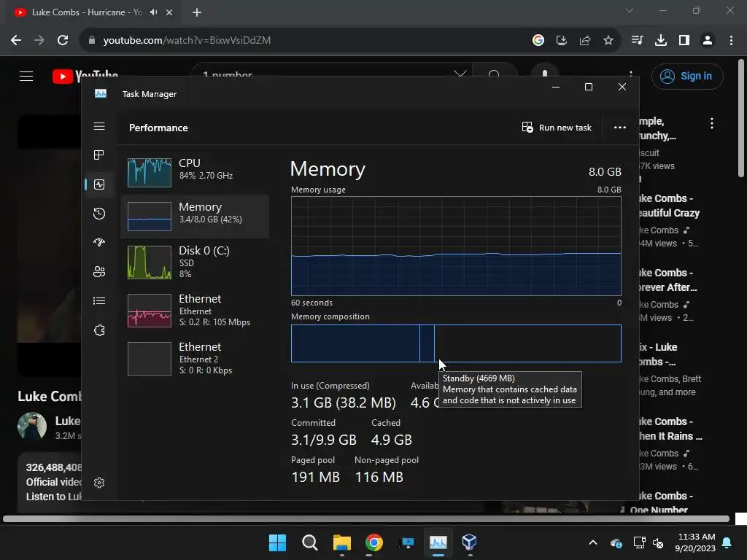Mute the Luke Combs Hurricane tab
This screenshot has height=560, width=747.
153,12
